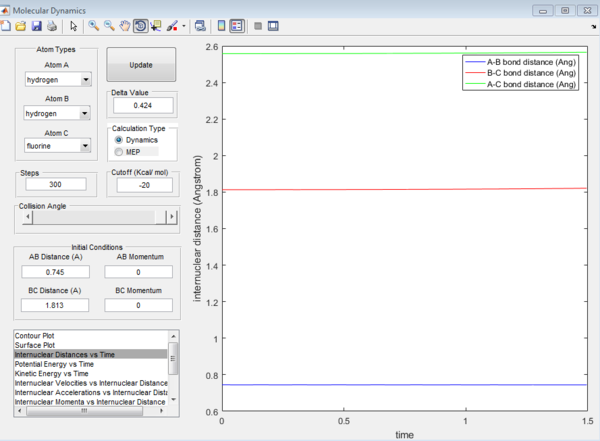600x441 pixels.
Task: Open the Atom B hydrogen dropdown
Action: click(x=57, y=113)
